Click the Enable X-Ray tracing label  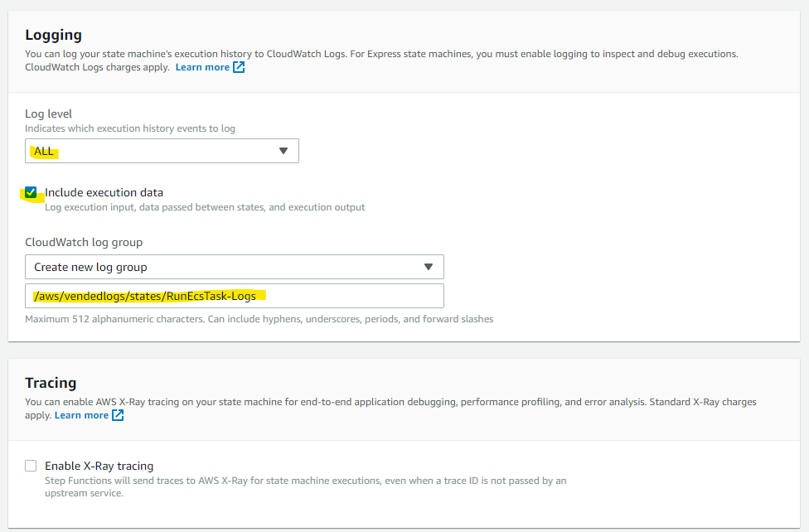(99, 465)
